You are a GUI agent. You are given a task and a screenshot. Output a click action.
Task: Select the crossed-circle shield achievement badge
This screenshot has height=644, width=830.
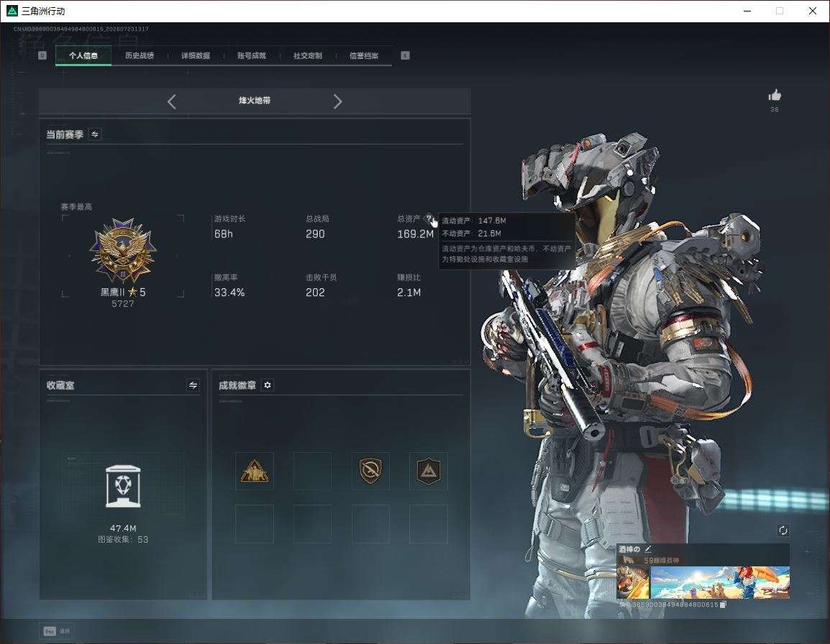tap(370, 471)
